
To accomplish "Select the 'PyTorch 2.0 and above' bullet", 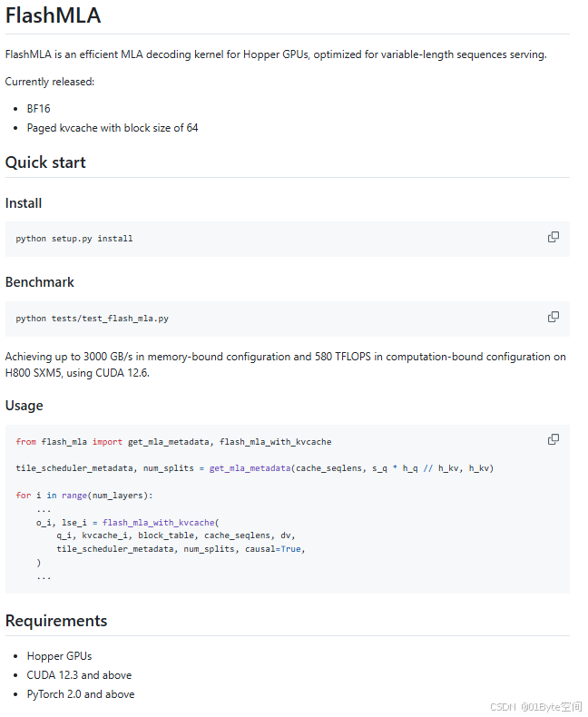I will click(81, 694).
